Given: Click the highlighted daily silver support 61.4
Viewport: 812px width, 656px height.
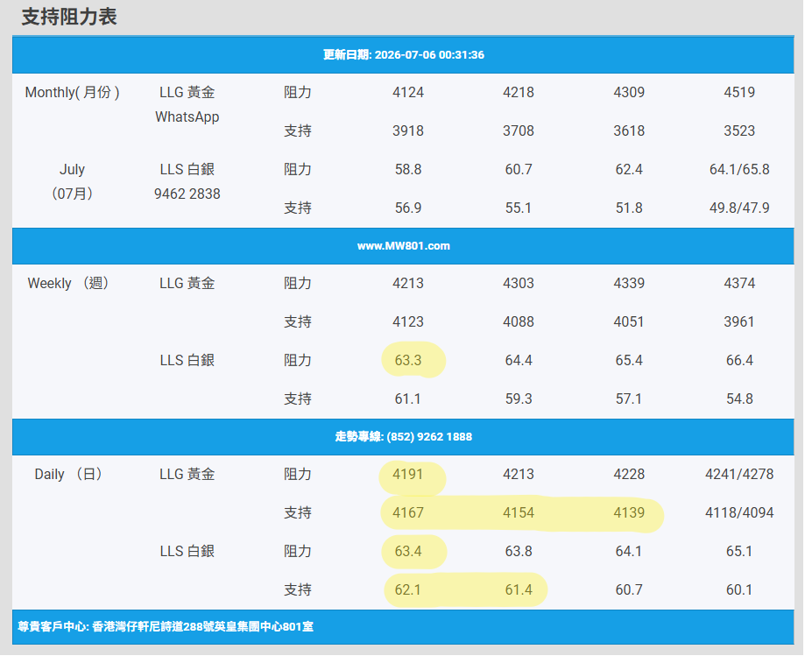Looking at the screenshot, I should (x=519, y=589).
